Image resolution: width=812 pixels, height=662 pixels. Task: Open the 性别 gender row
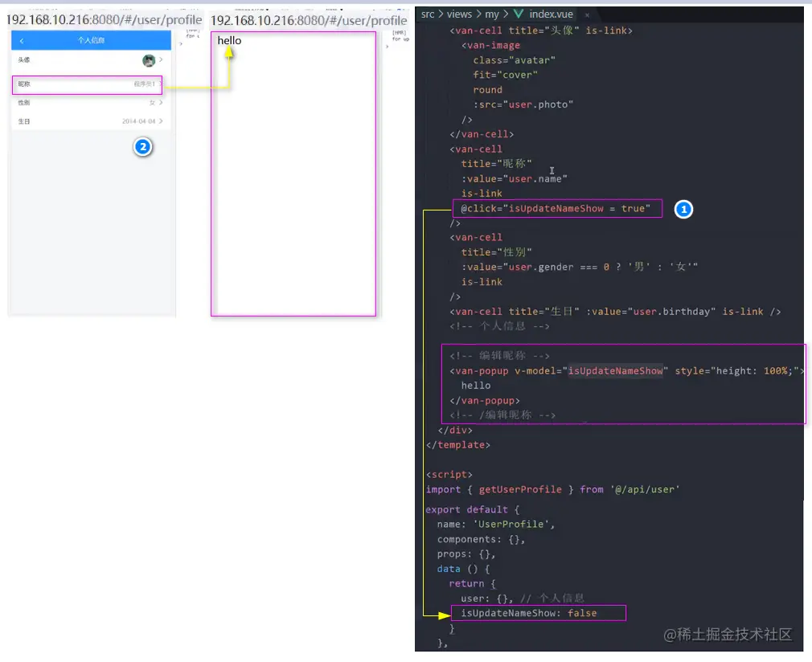tap(91, 103)
